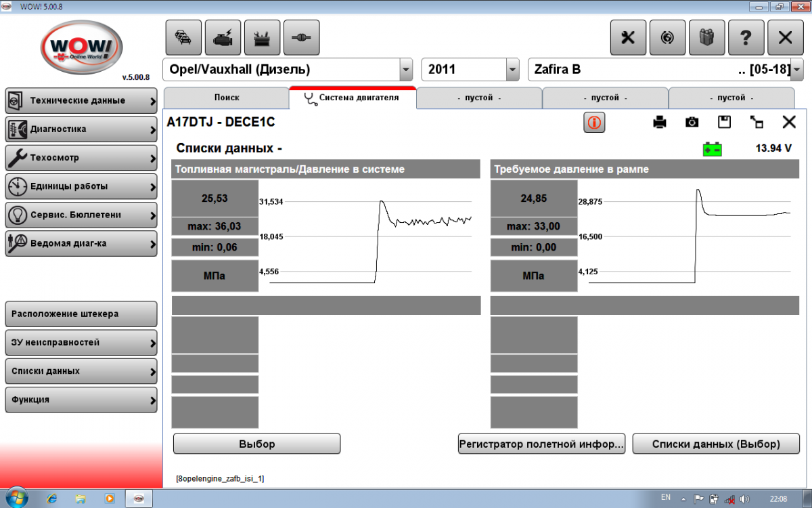Open the Функция sidebar menu
The image size is (812, 508).
point(81,399)
